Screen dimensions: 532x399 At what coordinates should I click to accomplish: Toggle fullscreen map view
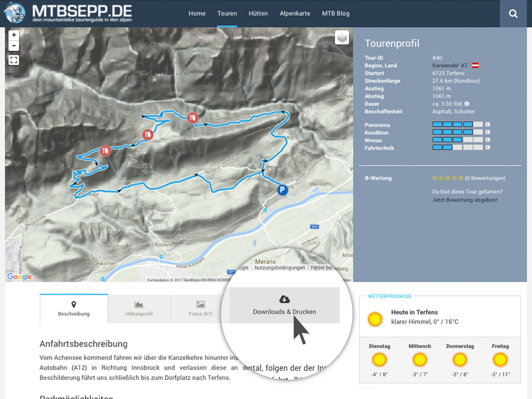click(14, 60)
